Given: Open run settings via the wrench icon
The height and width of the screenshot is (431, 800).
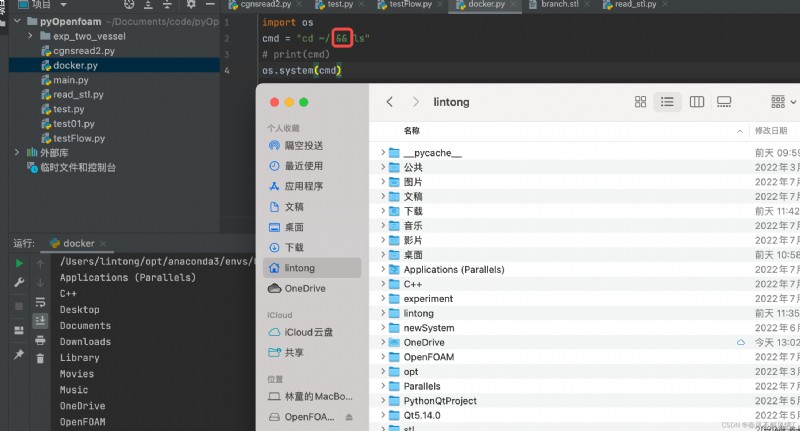Looking at the screenshot, I should pyautogui.click(x=19, y=282).
